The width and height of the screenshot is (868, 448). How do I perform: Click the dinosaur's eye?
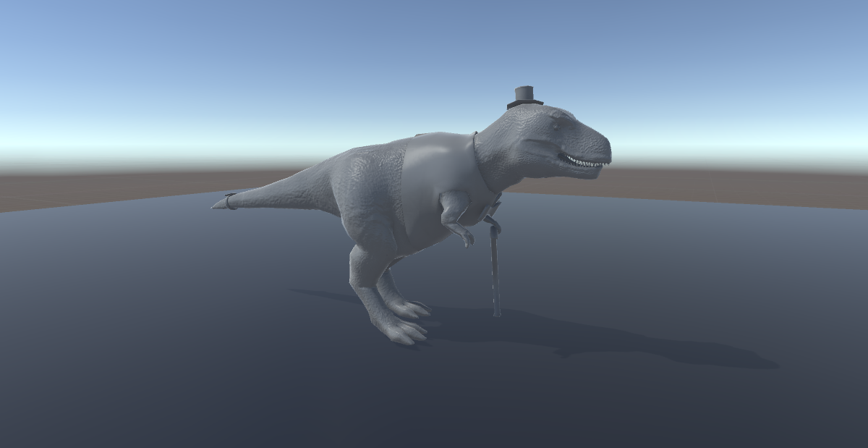click(558, 128)
